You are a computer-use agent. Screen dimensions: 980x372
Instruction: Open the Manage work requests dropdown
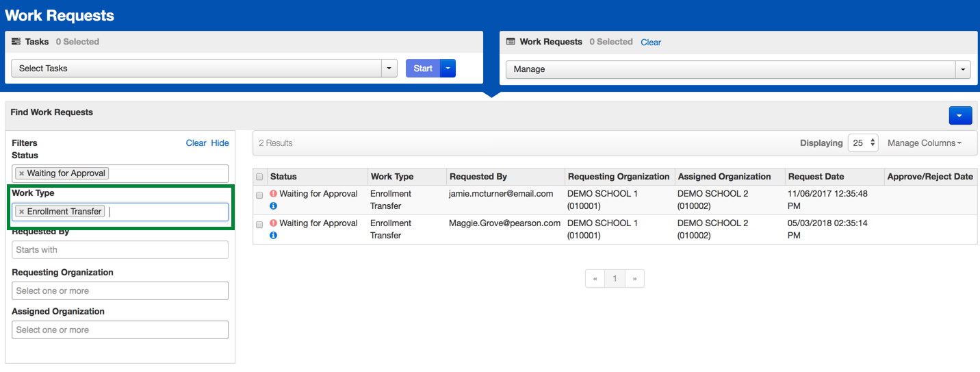point(964,69)
